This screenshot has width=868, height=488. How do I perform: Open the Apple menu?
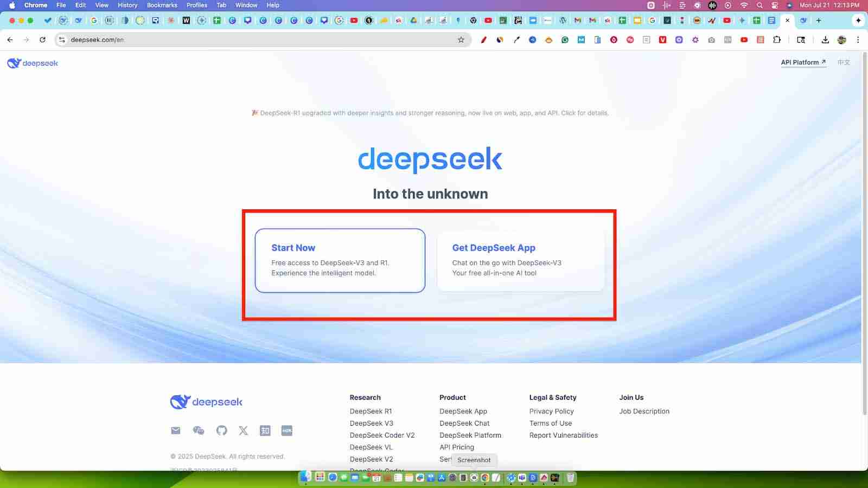(12, 5)
